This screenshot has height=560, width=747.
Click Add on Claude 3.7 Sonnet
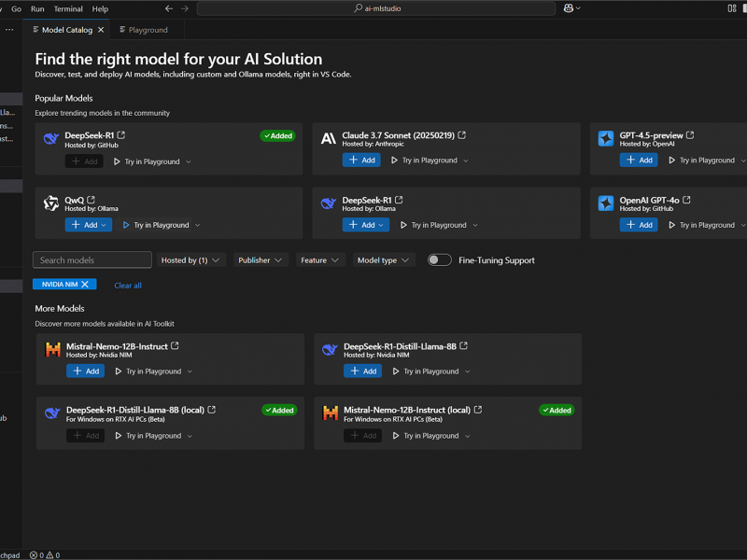[x=361, y=160]
